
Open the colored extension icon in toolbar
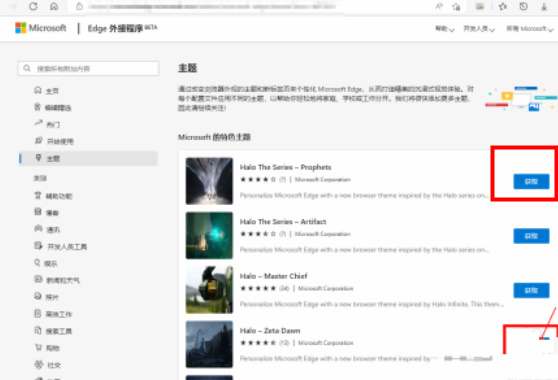click(x=480, y=6)
